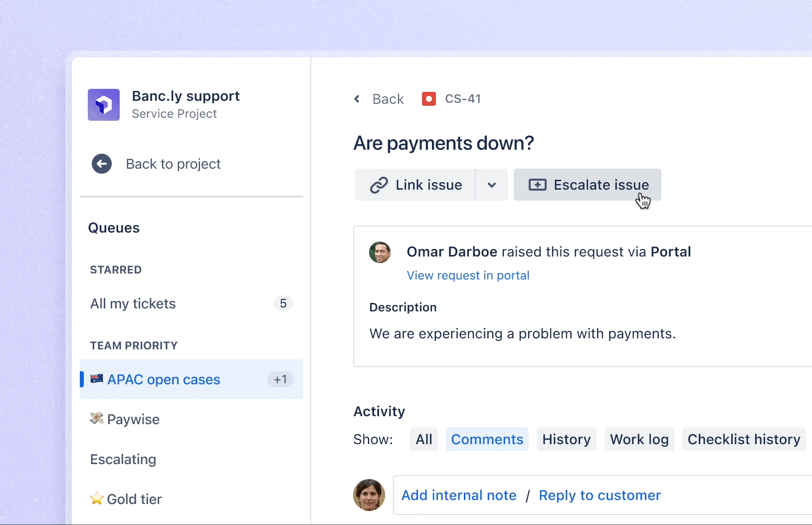
Task: Open the View request in portal link
Action: [467, 275]
